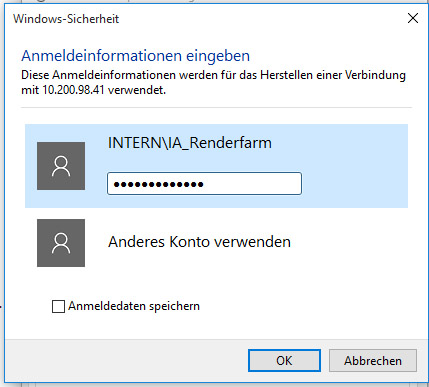
Task: Click the separator line below description
Action: pos(216,108)
